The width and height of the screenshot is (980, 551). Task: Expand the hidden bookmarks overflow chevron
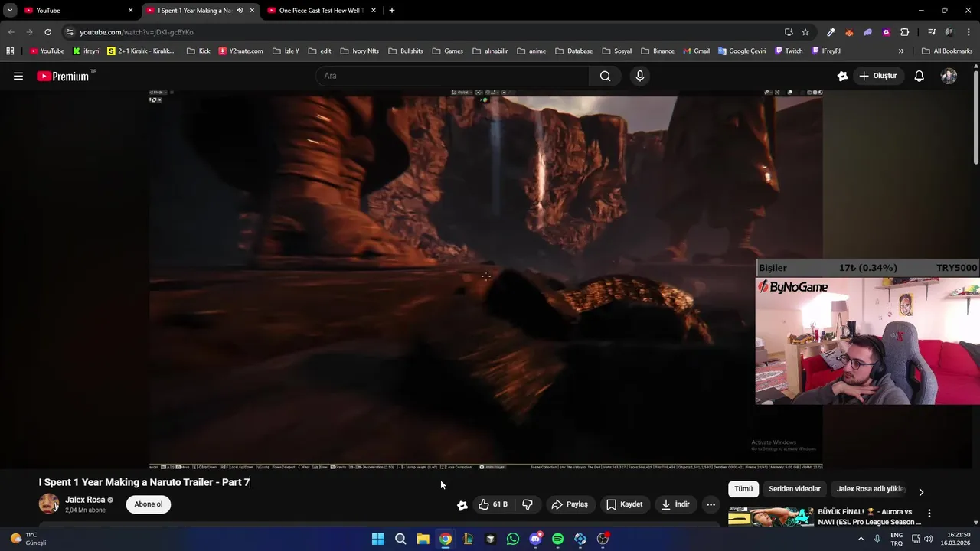pos(901,51)
